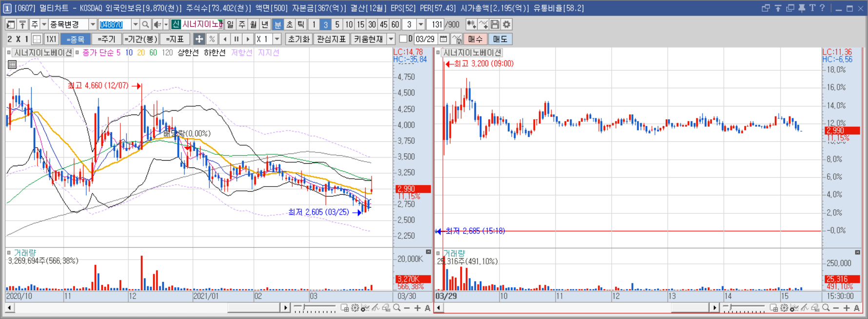Image resolution: width=868 pixels, height=319 pixels.
Task: Select the 분 (minute) period toggle
Action: [x=277, y=24]
